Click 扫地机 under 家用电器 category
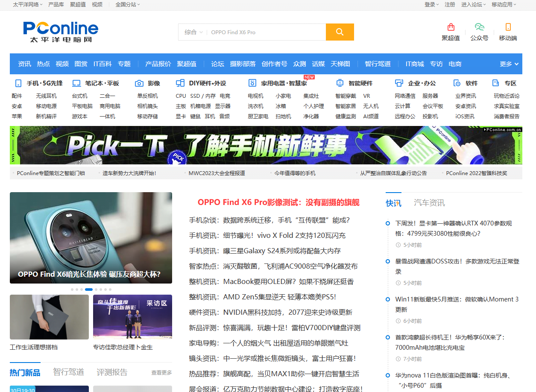Image resolution: width=536 pixels, height=392 pixels. point(283,117)
